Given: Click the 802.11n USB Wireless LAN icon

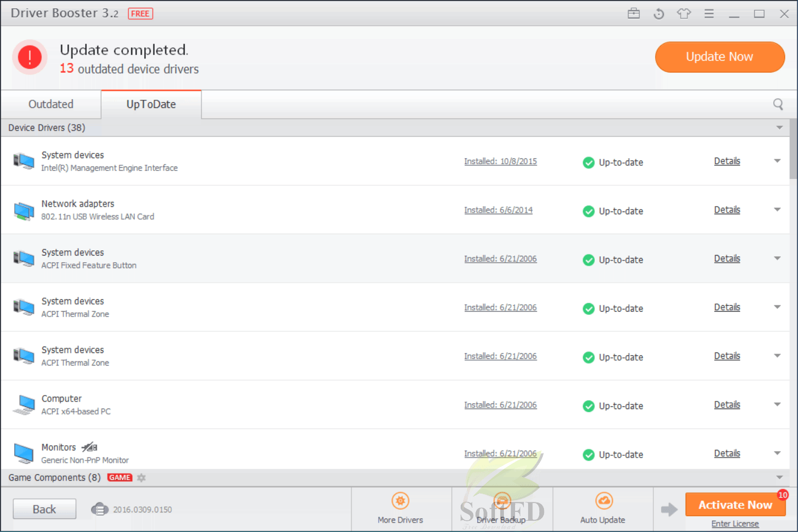Looking at the screenshot, I should click(x=24, y=210).
